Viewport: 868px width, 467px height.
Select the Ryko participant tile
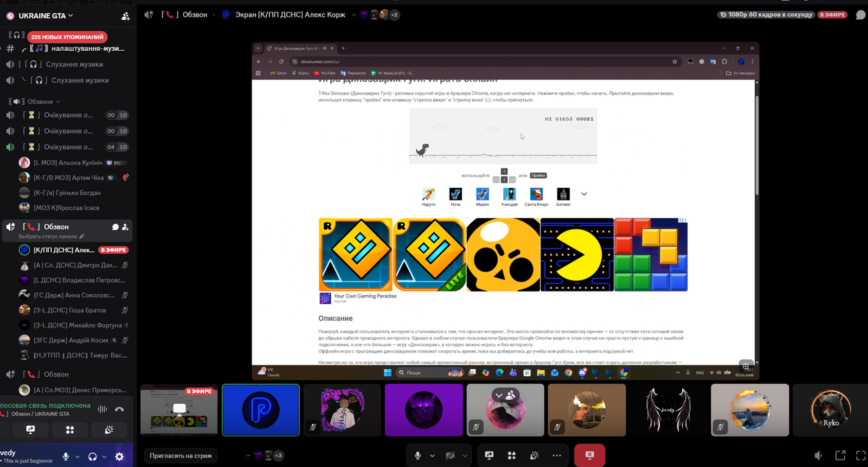(831, 410)
